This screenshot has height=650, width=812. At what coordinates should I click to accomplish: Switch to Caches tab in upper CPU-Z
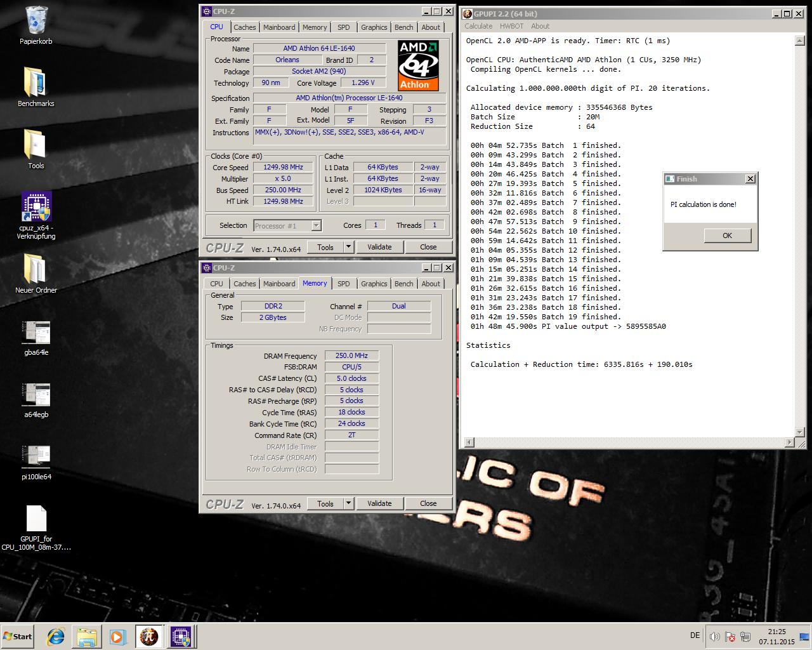point(244,27)
